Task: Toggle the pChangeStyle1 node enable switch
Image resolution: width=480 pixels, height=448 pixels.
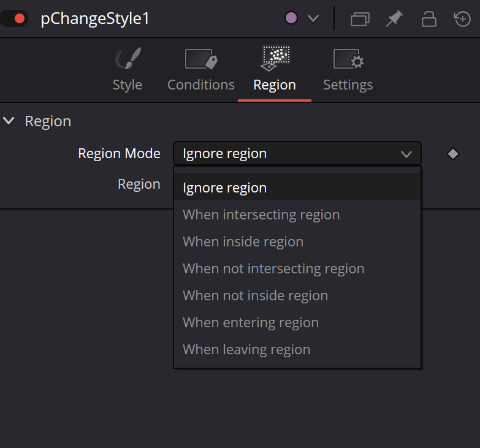Action: (14, 18)
